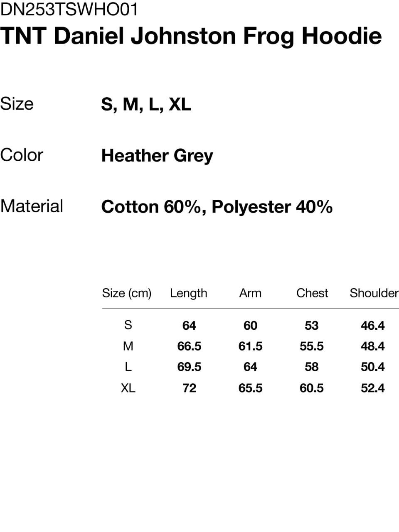Click the Heather Grey color value
This screenshot has height=532, width=399.
tap(157, 156)
